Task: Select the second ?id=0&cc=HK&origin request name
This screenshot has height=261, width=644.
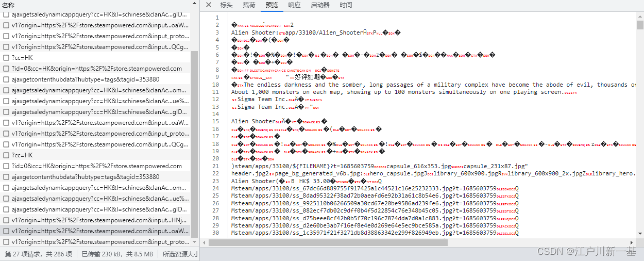Action: click(x=96, y=166)
